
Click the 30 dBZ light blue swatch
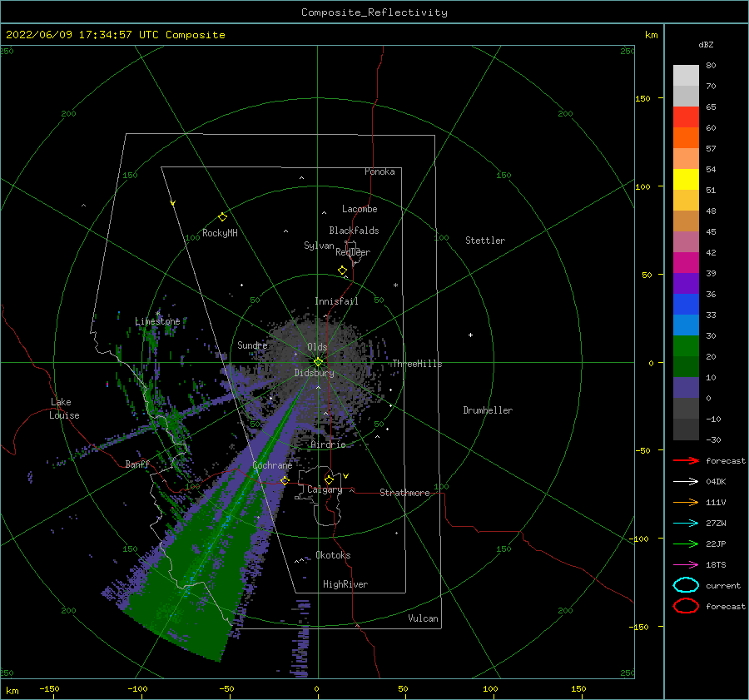686,325
